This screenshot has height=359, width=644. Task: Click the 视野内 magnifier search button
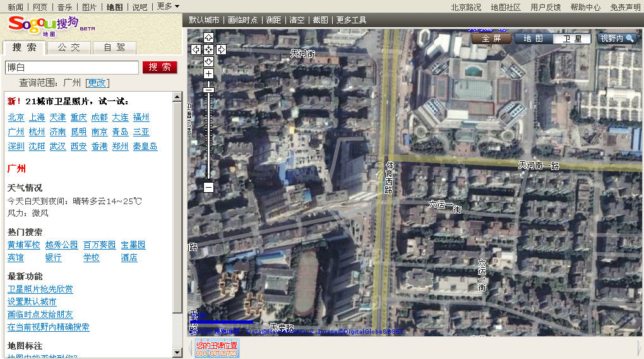(617, 39)
